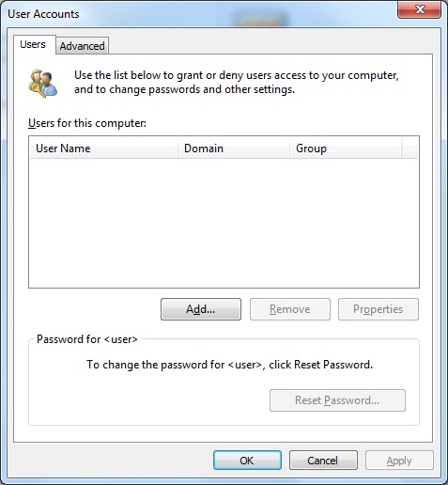Click empty area of users list
This screenshot has height=485, width=448.
coord(224,223)
